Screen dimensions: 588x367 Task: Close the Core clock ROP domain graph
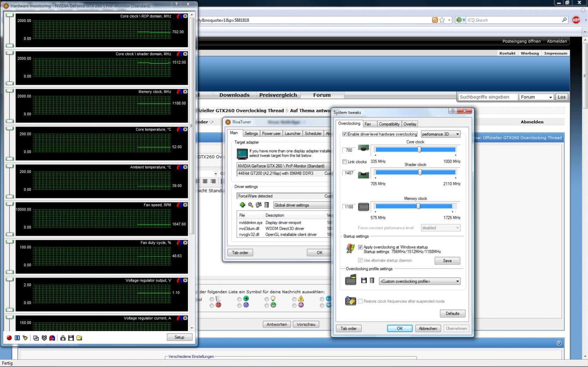[x=185, y=16]
